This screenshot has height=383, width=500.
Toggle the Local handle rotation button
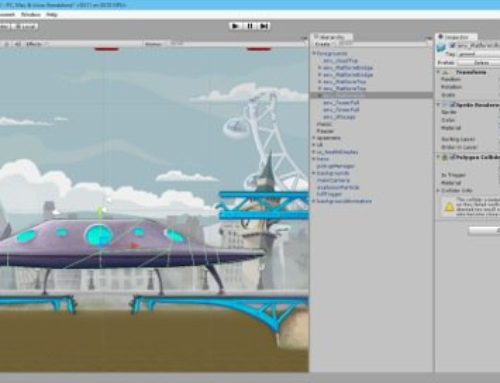pyautogui.click(x=26, y=26)
